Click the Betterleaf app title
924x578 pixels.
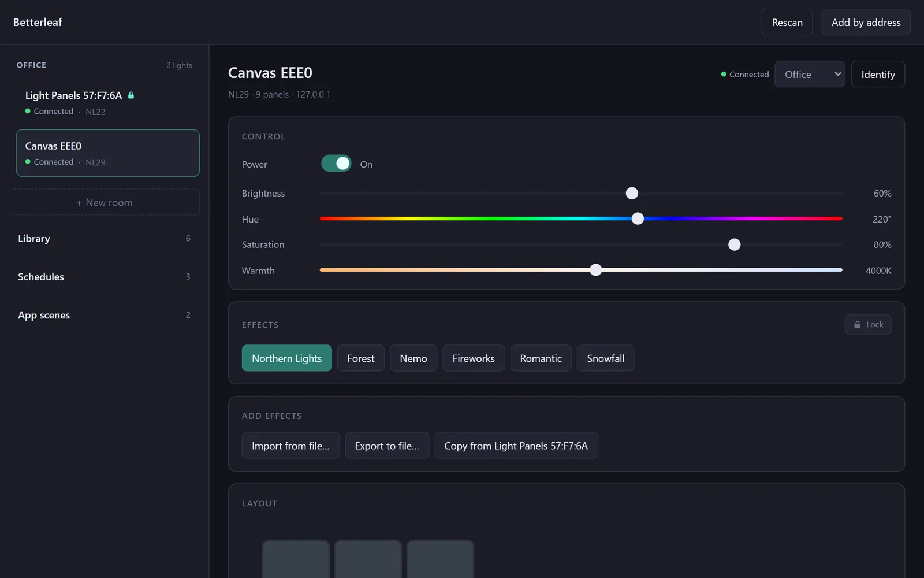[38, 22]
